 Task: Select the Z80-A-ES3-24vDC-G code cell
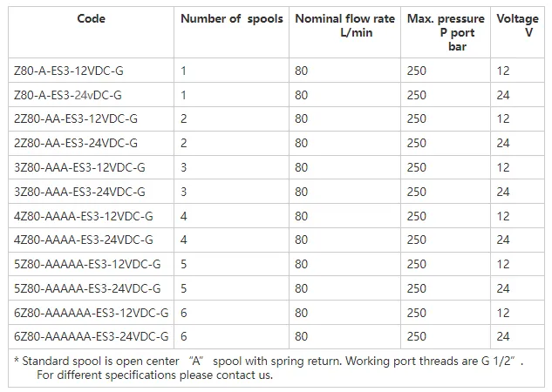point(68,95)
